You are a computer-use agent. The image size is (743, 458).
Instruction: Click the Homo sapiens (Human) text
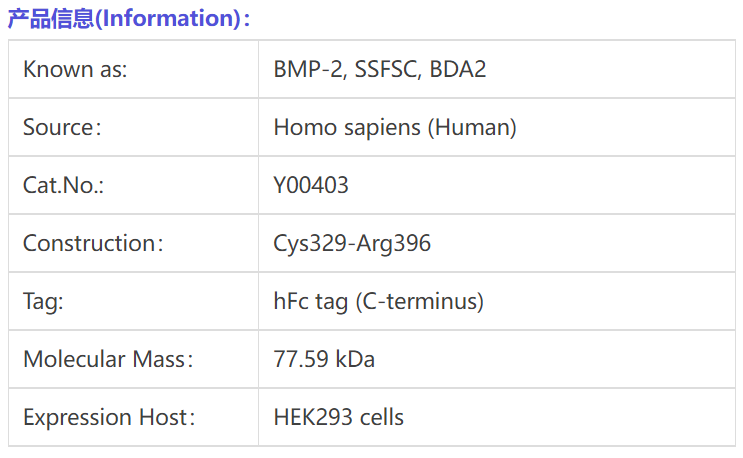tap(395, 128)
